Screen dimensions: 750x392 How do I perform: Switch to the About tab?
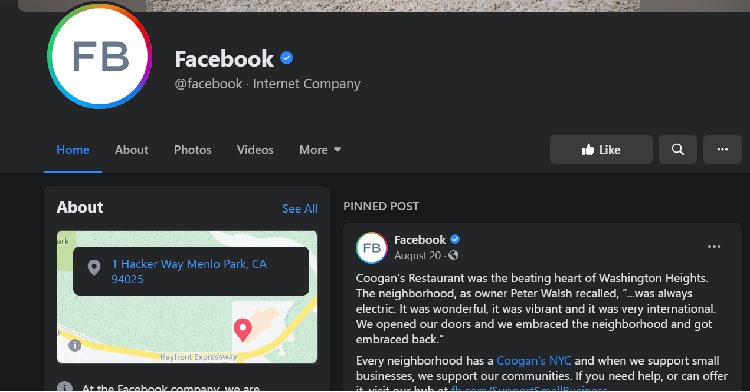tap(132, 150)
